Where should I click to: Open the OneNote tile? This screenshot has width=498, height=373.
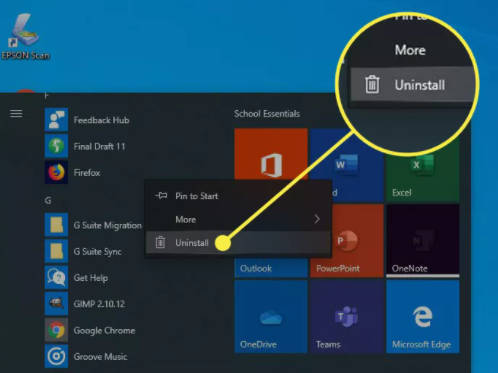[423, 241]
